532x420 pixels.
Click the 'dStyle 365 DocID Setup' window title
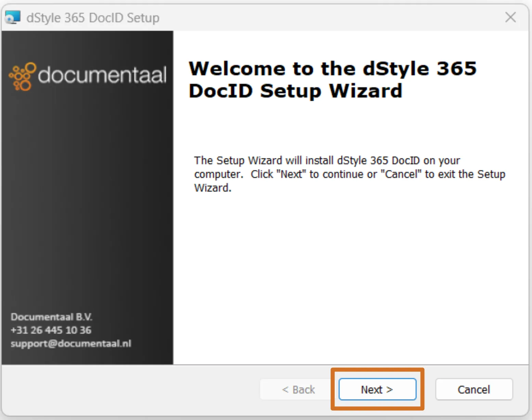(93, 18)
